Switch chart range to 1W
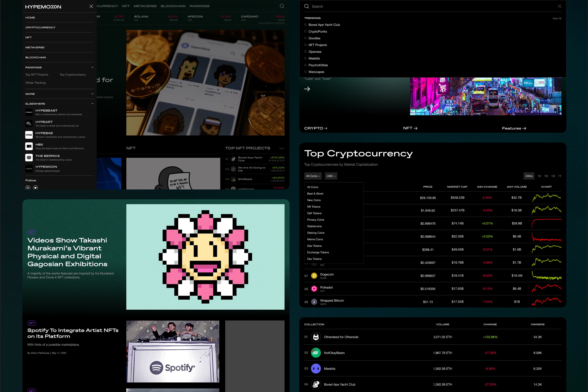Viewport: 588px width, 392px height. [546, 176]
